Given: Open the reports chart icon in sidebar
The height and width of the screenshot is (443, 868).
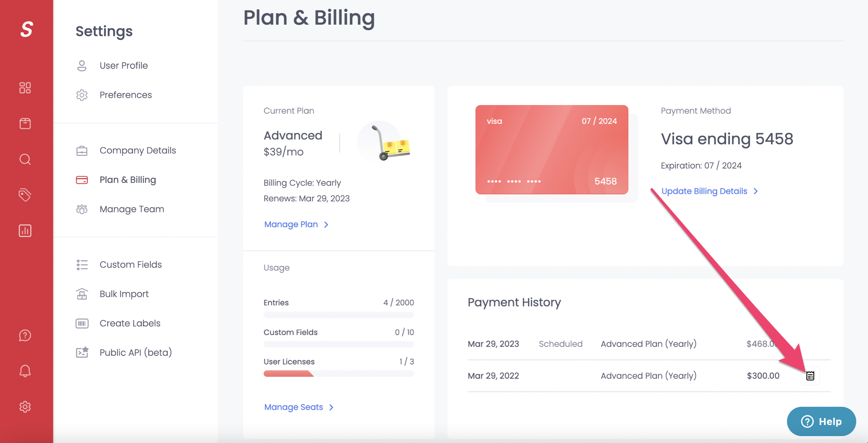Looking at the screenshot, I should 25,230.
